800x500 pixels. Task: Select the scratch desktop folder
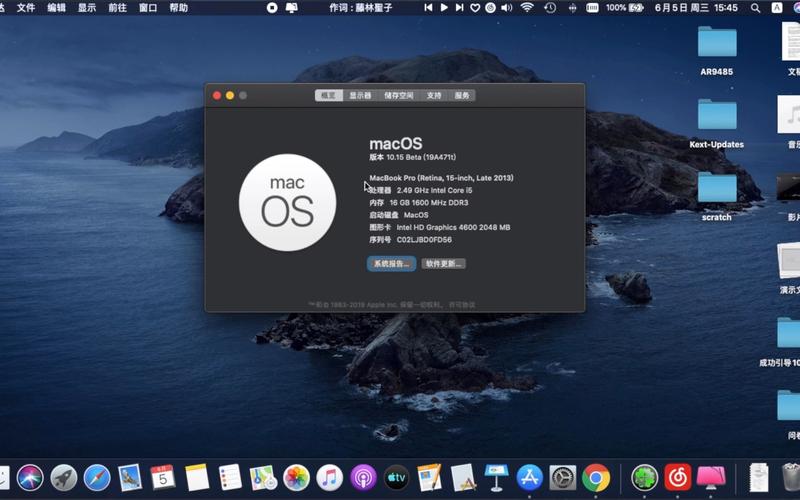[717, 196]
